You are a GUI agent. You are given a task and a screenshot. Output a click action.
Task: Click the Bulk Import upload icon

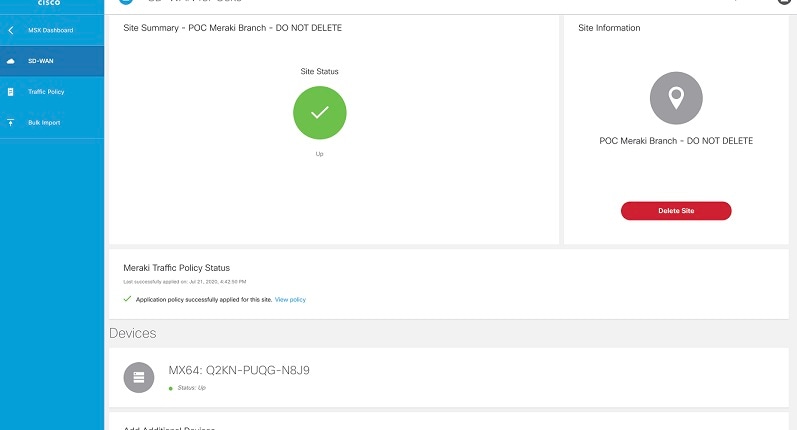point(10,122)
